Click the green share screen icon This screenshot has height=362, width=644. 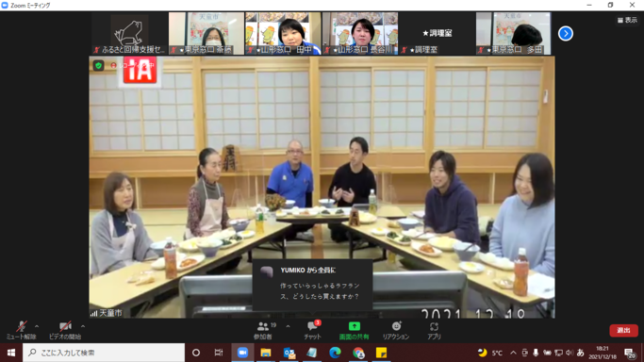(354, 326)
